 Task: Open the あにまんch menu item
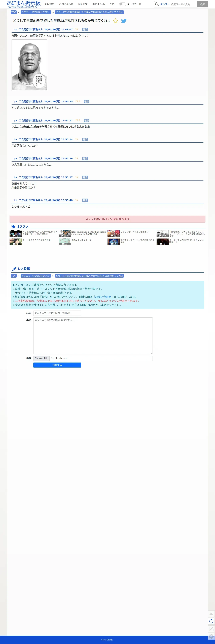click(x=99, y=4)
